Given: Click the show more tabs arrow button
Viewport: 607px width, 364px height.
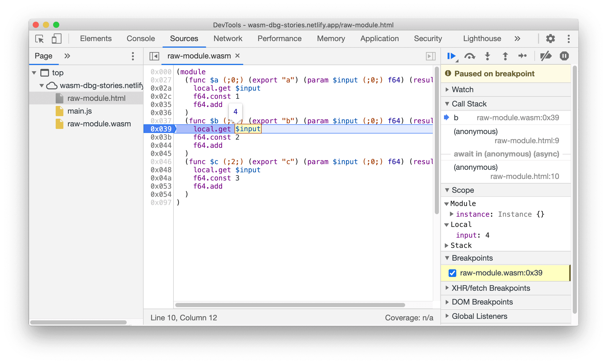Looking at the screenshot, I should coord(519,39).
